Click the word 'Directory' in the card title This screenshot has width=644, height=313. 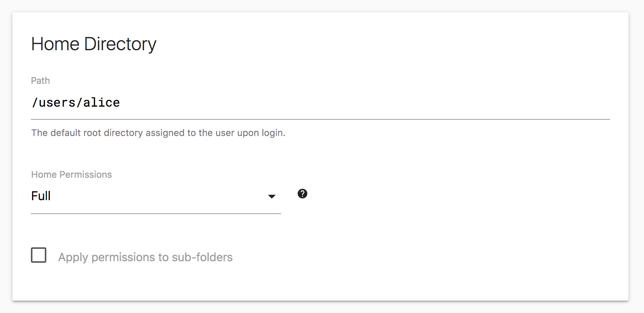point(120,44)
